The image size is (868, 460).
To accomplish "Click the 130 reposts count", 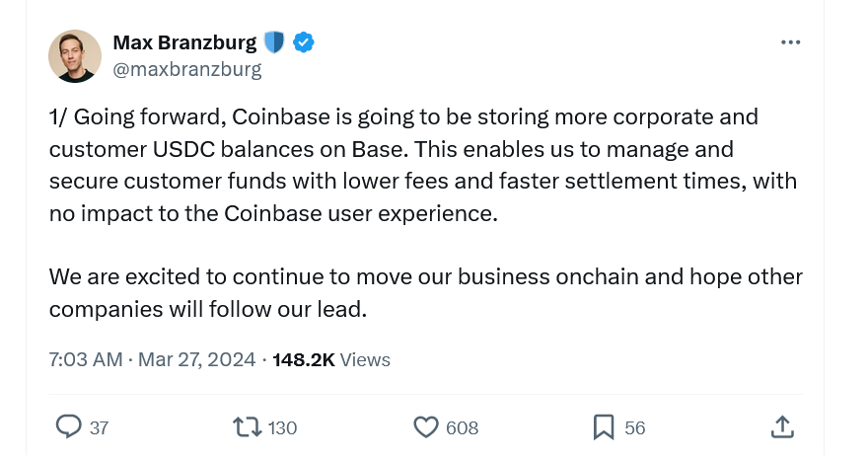I will (x=282, y=427).
